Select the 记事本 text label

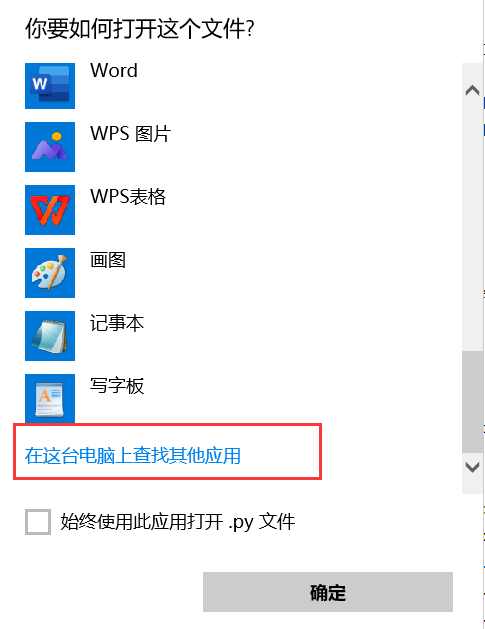pos(117,323)
